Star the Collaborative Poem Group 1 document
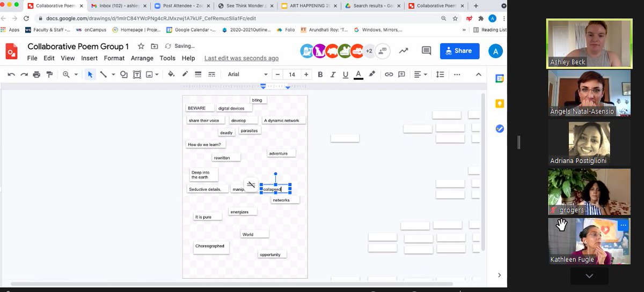This screenshot has width=644, height=292. tap(141, 46)
